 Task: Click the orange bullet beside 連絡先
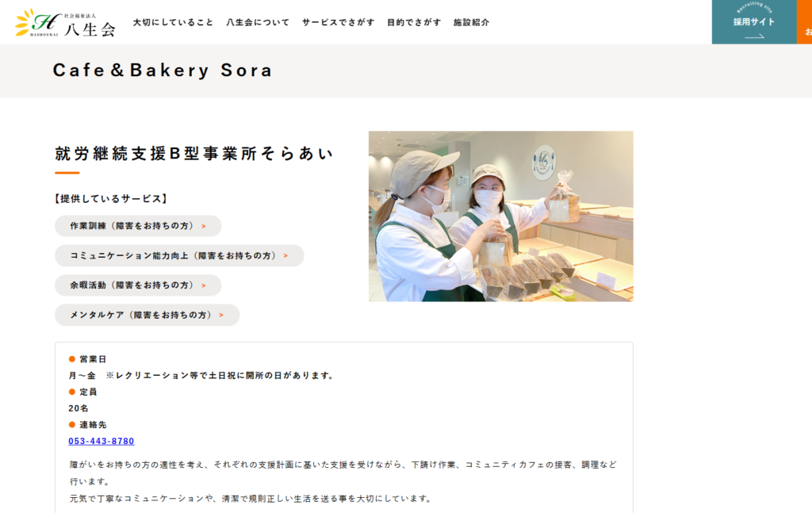point(72,424)
